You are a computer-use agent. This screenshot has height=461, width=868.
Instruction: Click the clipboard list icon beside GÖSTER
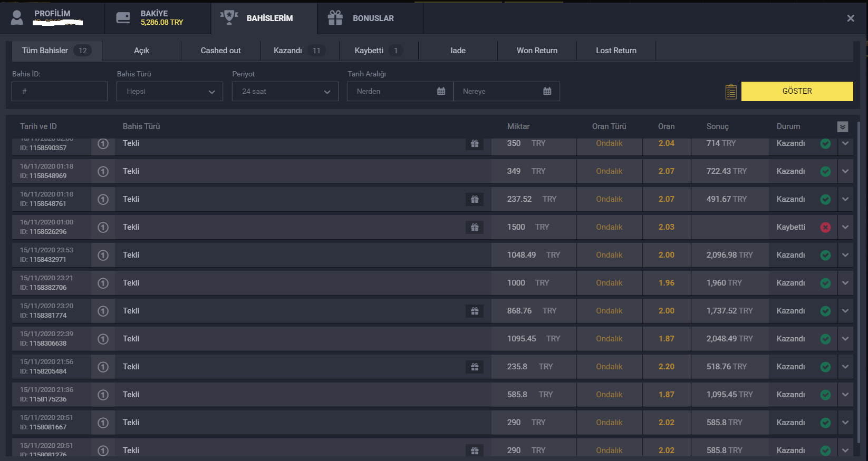(x=731, y=92)
